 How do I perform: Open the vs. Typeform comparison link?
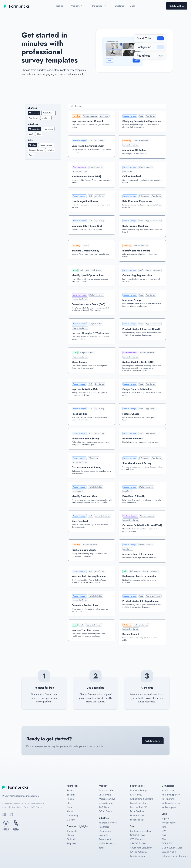click(168, 799)
